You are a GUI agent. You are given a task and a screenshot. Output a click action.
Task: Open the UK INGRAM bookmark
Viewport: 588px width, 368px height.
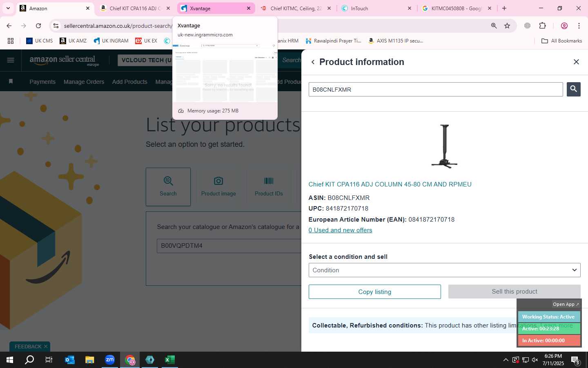pos(111,41)
